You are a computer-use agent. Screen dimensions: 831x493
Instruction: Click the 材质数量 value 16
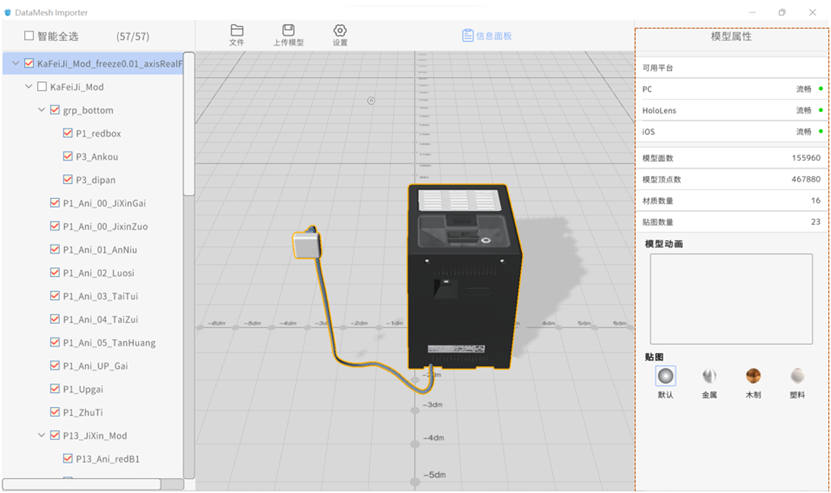tap(816, 200)
